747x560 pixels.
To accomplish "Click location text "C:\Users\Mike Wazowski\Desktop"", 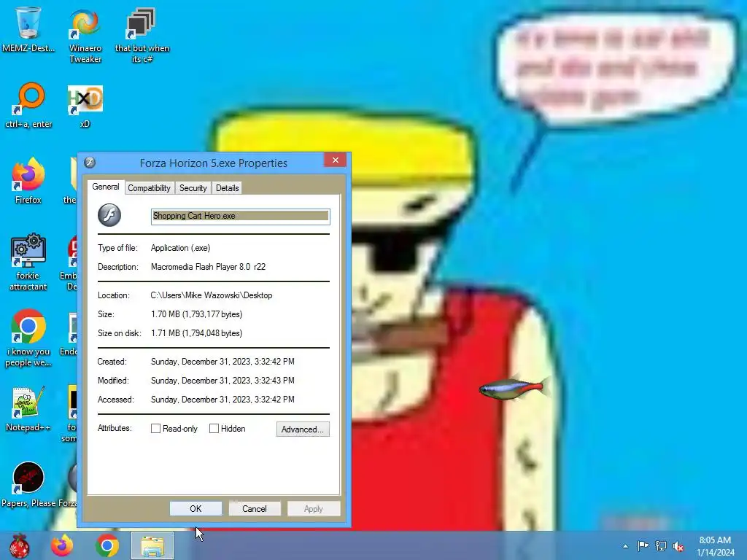I will pos(212,295).
